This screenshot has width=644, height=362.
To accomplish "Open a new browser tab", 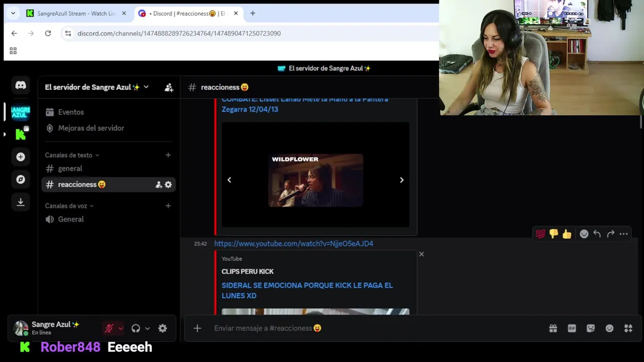I will pyautogui.click(x=253, y=14).
